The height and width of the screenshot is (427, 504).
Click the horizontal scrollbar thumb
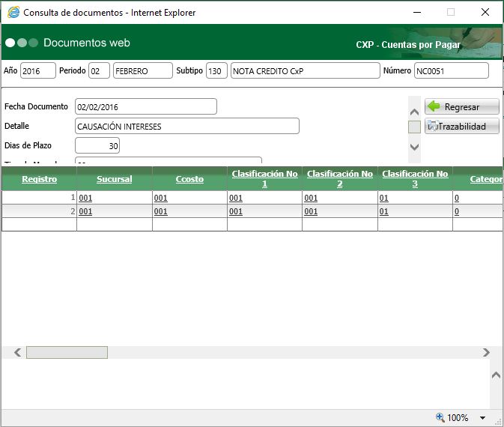pos(67,352)
